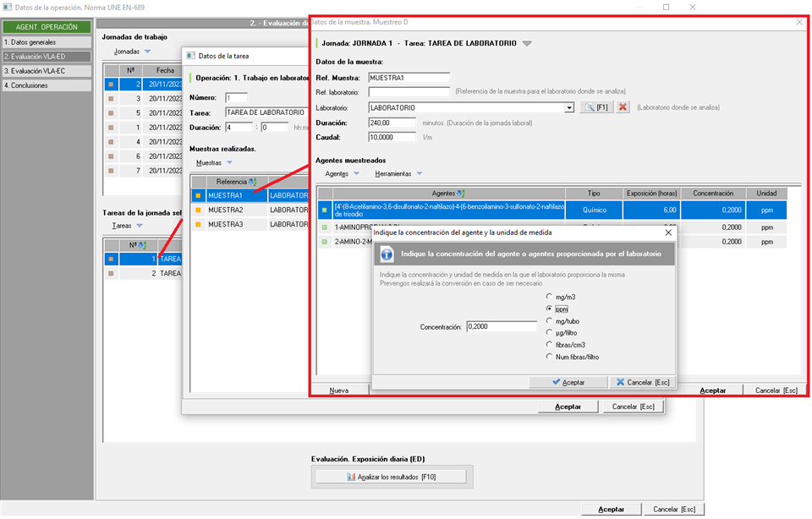Select the mg/m3 unit radio button
This screenshot has width=812, height=519.
pyautogui.click(x=550, y=297)
